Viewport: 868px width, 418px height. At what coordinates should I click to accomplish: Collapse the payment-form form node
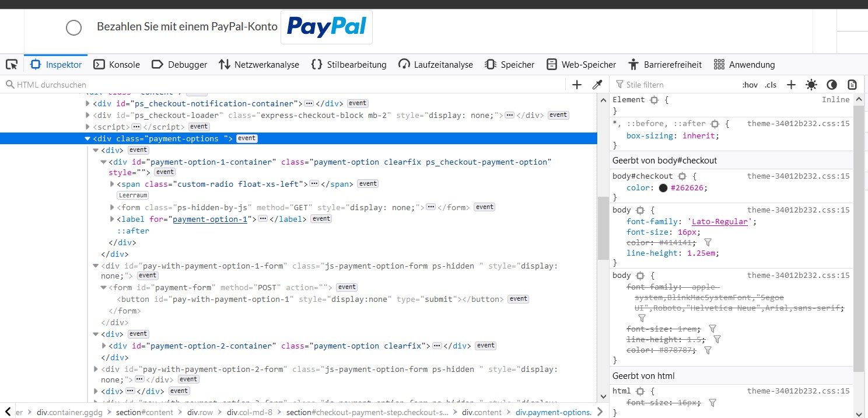(104, 288)
